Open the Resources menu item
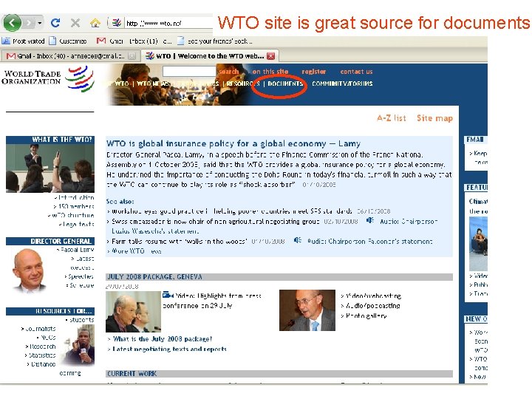The image size is (532, 399). (x=243, y=83)
